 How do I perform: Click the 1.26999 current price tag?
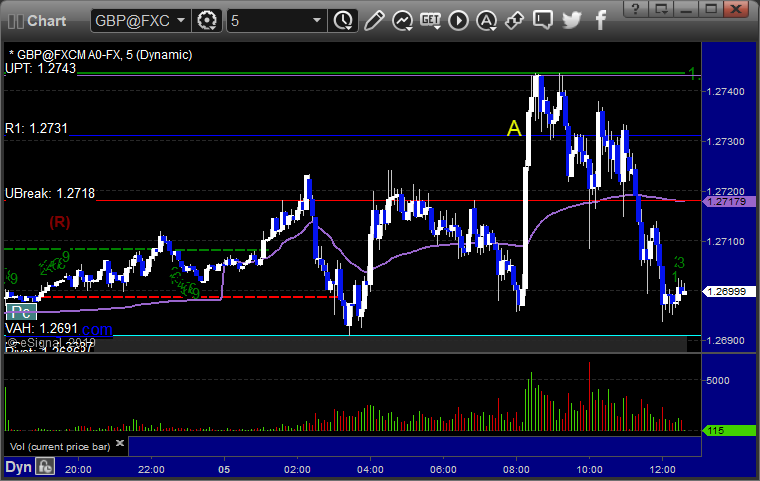pyautogui.click(x=729, y=291)
